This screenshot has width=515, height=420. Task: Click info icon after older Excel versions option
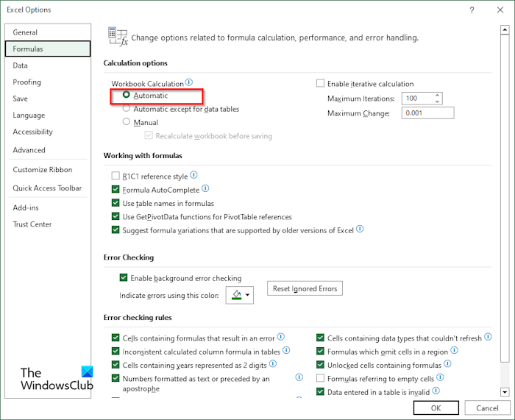[x=360, y=229]
